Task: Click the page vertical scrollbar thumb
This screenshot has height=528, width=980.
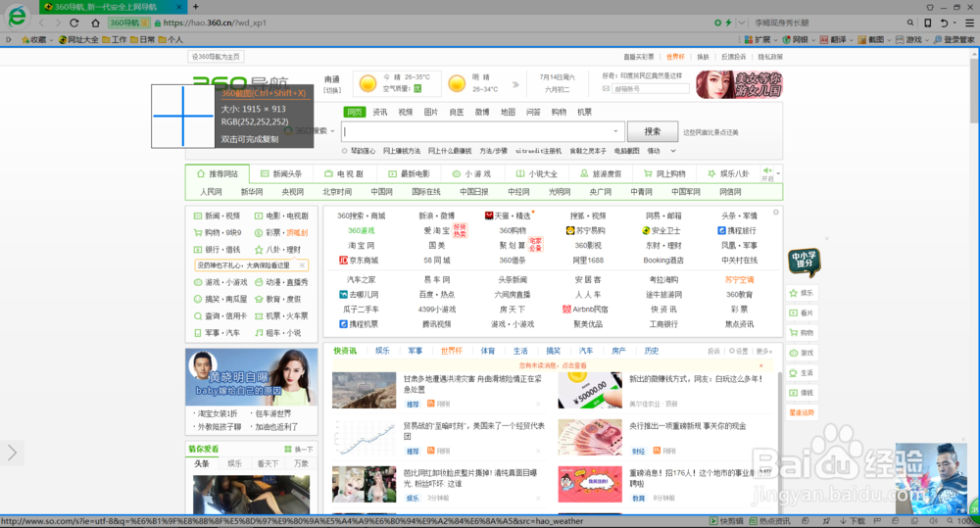Action: coord(974,92)
